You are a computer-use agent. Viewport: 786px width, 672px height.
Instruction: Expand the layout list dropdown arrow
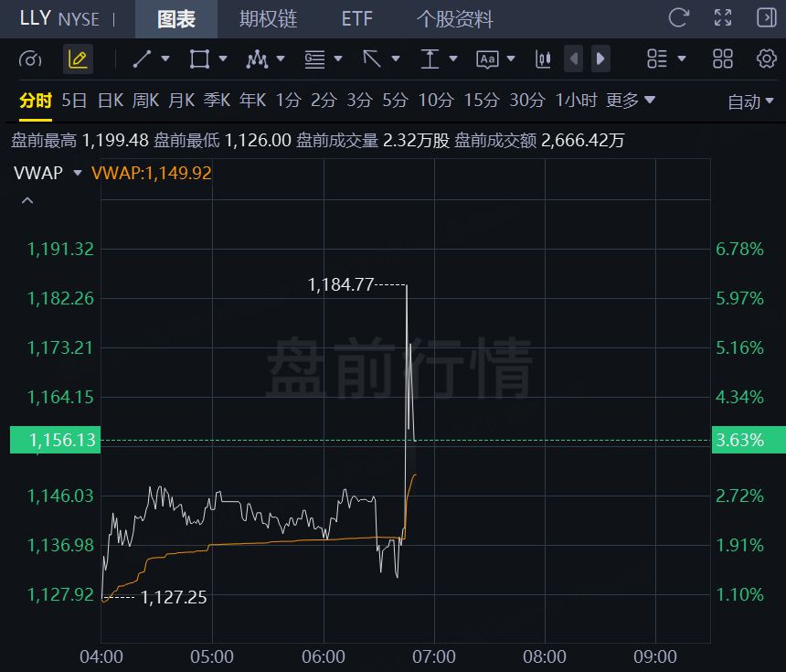tap(681, 59)
